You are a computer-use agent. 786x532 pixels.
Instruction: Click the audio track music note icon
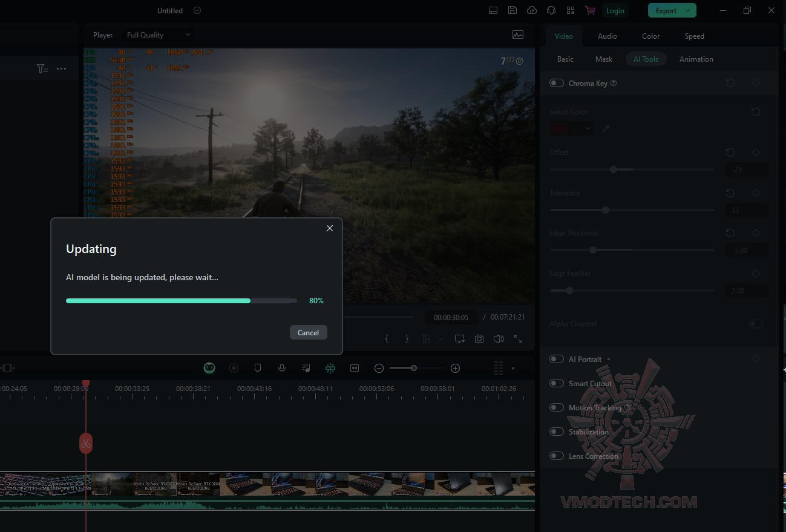click(306, 368)
